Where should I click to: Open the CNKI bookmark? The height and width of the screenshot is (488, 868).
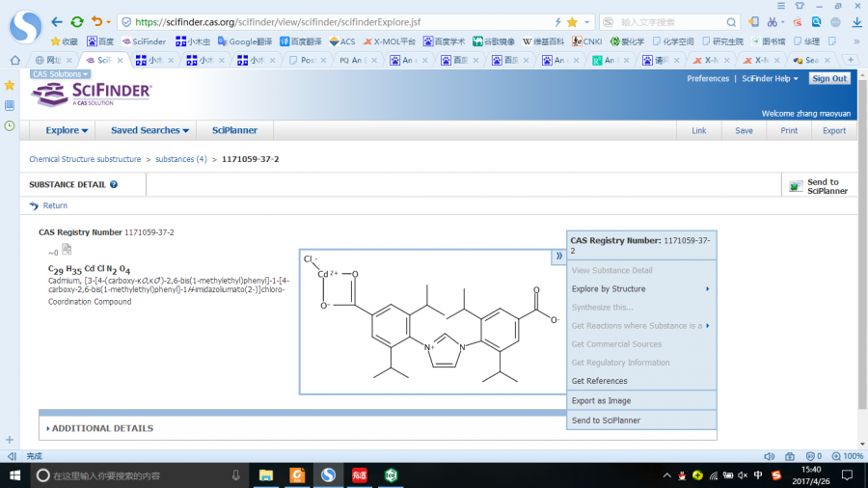pos(586,41)
